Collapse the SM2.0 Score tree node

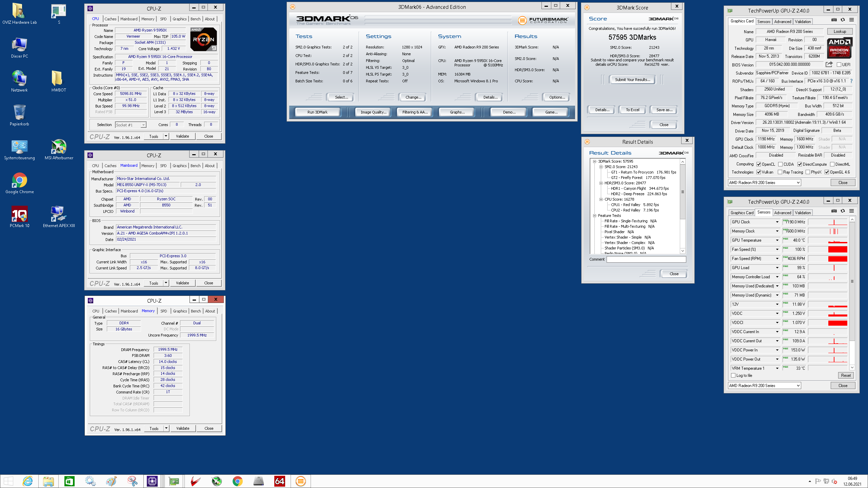(601, 167)
